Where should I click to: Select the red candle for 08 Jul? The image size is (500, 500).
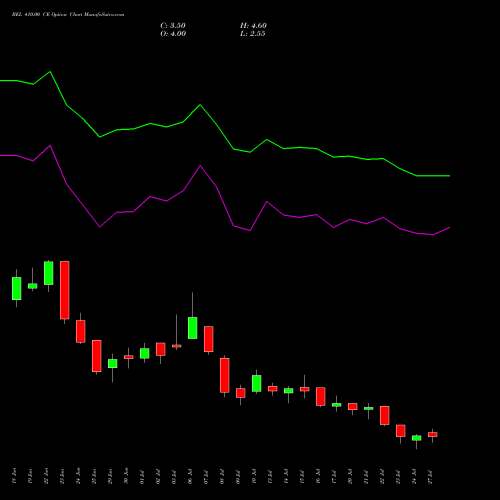coord(225,375)
